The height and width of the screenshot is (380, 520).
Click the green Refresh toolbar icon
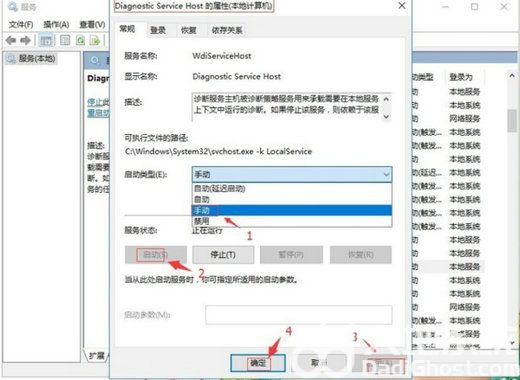click(x=80, y=41)
